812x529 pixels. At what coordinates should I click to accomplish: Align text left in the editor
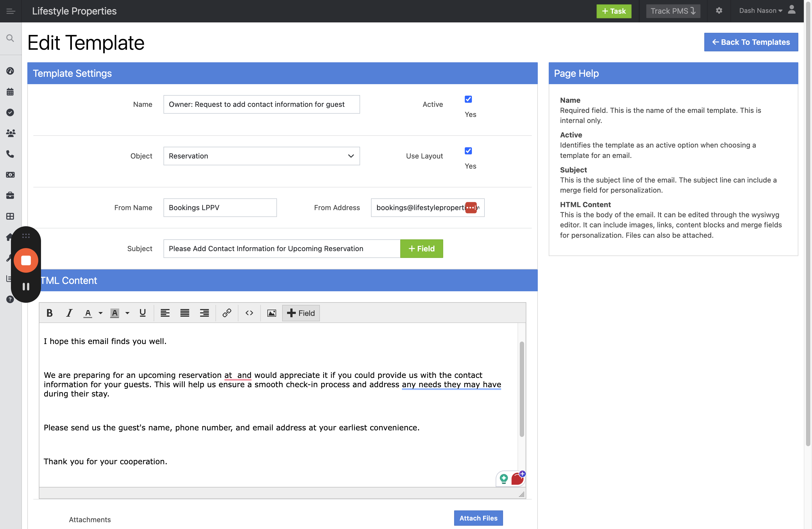(x=165, y=313)
